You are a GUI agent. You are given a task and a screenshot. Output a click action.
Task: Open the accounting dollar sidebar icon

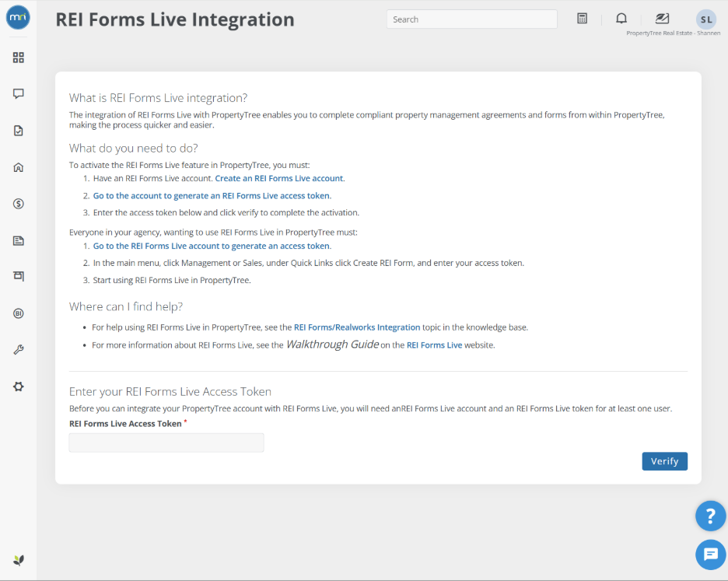[19, 204]
